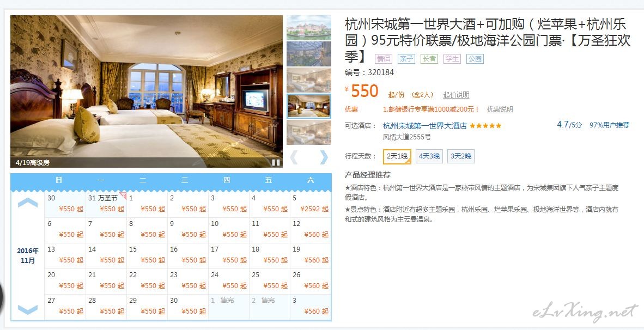The image size is (644, 330).
Task: Click the 97%用户推荐 rating text
Action: coord(610,125)
